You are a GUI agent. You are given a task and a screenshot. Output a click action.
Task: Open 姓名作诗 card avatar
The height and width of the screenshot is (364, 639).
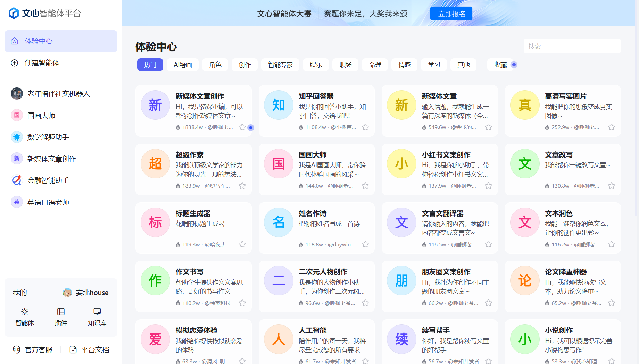pos(279,222)
